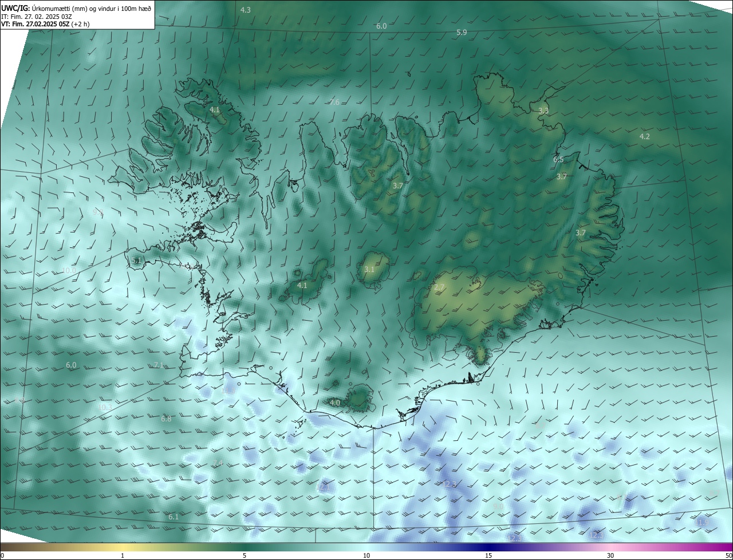Screen dimensions: 733x560
Task: Click the 10.3 value label
Action: [105, 407]
